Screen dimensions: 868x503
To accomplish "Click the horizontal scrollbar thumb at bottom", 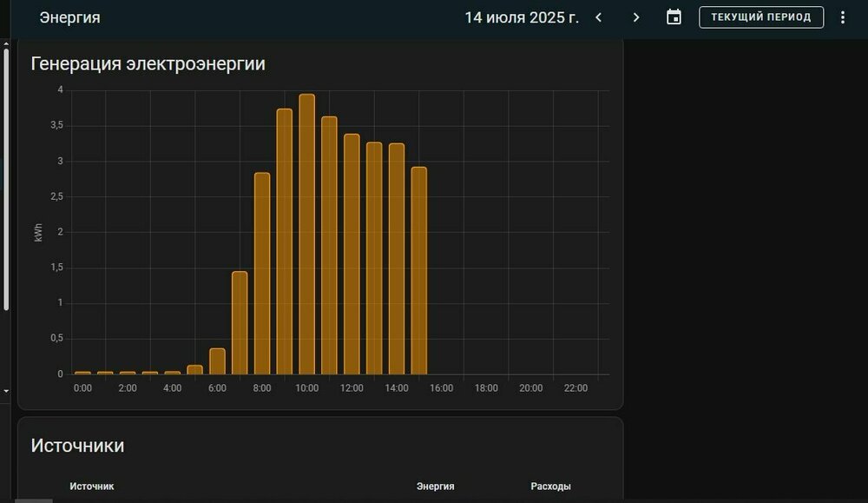I will click(x=35, y=500).
